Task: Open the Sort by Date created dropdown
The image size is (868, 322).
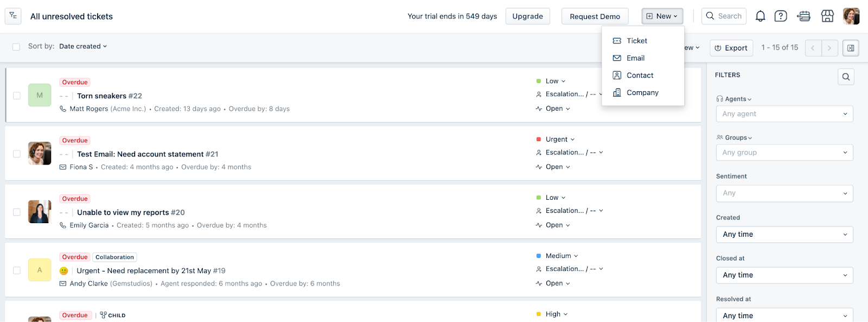Action: pos(83,46)
